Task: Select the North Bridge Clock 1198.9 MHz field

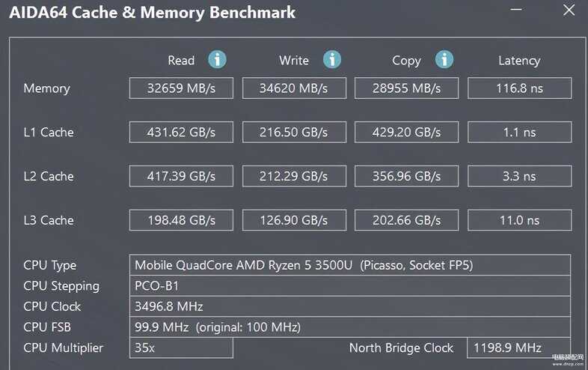Action: click(519, 348)
